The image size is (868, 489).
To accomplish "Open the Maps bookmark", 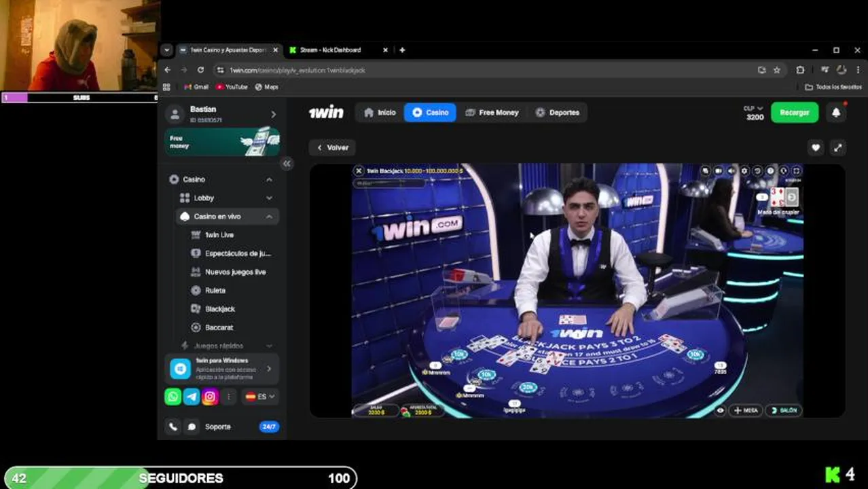I will pos(266,87).
